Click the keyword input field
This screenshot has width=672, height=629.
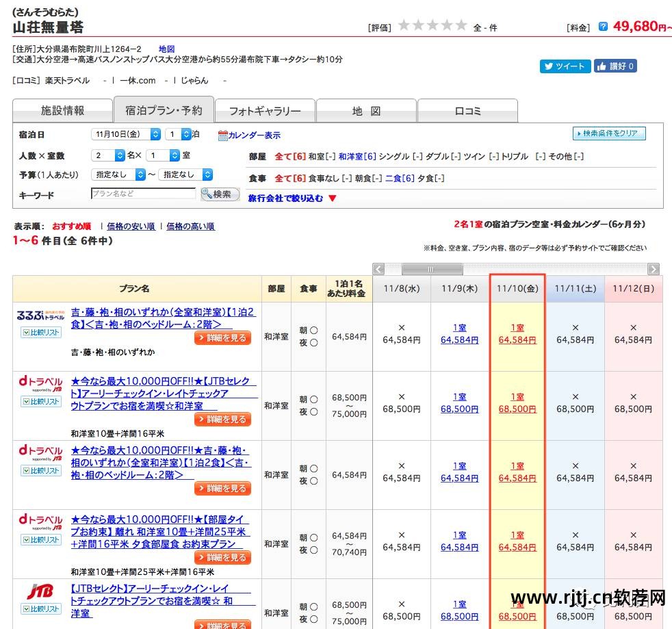point(143,194)
